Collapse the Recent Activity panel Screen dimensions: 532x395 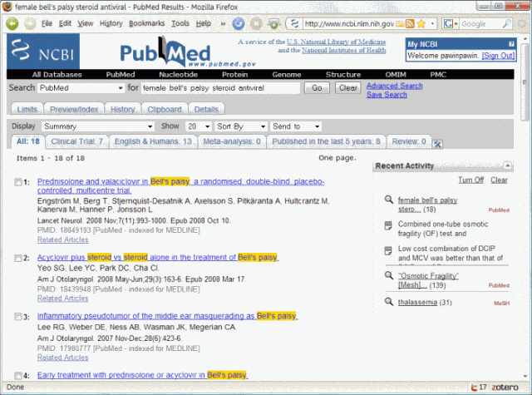tap(508, 165)
